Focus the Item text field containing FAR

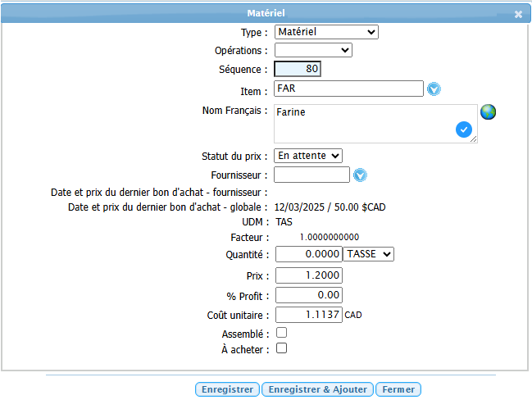[348, 89]
